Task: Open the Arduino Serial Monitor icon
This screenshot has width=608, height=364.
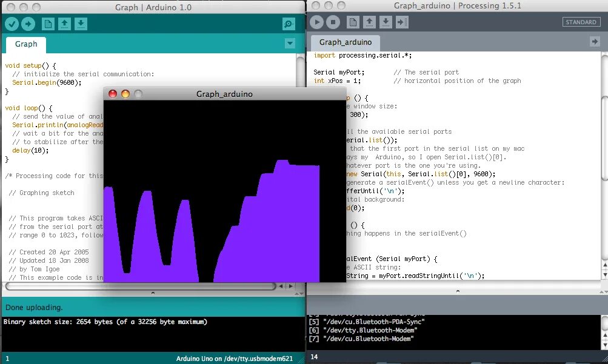Action: click(289, 24)
